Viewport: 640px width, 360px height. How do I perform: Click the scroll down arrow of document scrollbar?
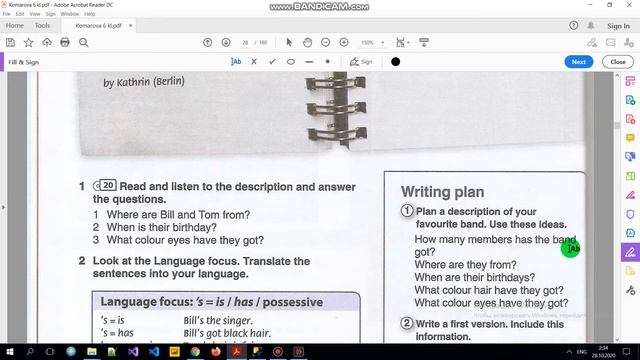[617, 340]
